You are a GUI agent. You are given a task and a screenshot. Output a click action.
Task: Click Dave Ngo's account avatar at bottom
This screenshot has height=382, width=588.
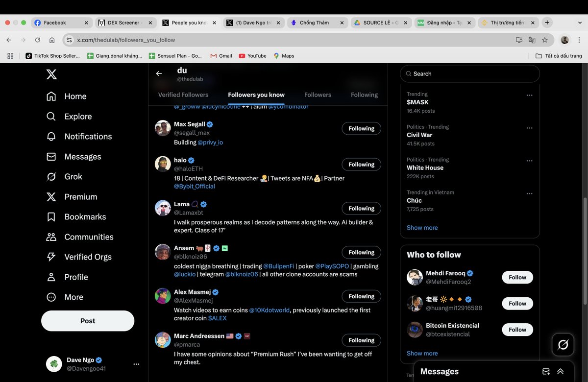pos(54,364)
